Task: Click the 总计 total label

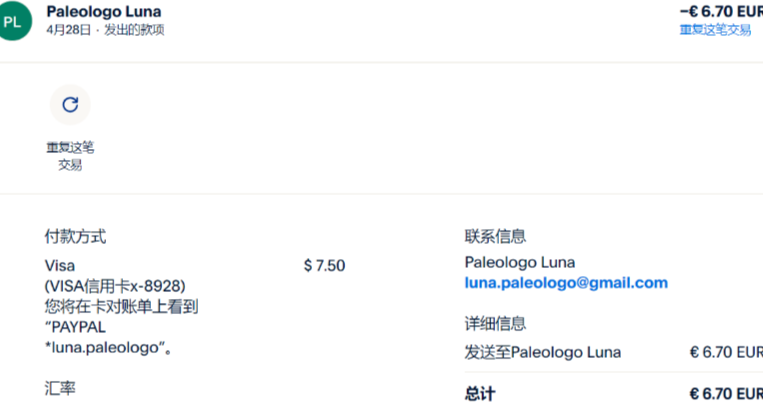Action: 480,393
